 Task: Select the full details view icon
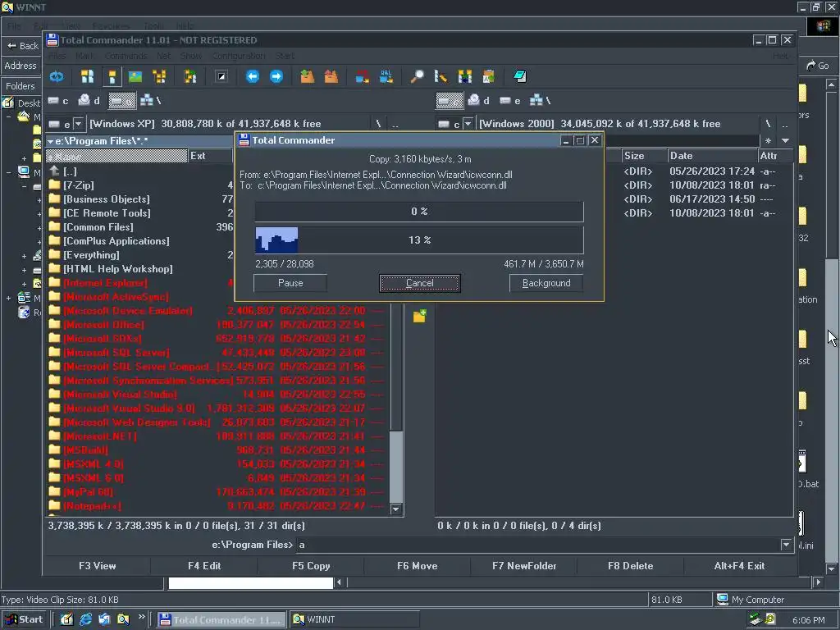click(x=112, y=76)
